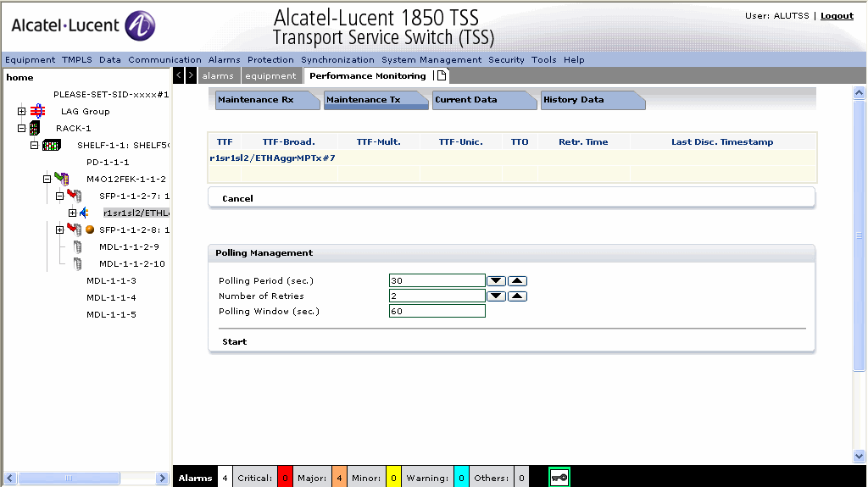Screen dimensions: 868x487
Task: Open the Data menu
Action: (110, 60)
